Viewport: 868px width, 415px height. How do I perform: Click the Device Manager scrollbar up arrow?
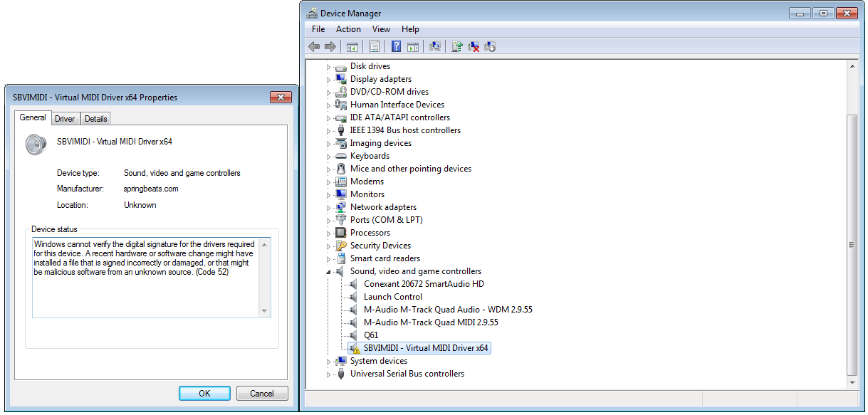[852, 65]
